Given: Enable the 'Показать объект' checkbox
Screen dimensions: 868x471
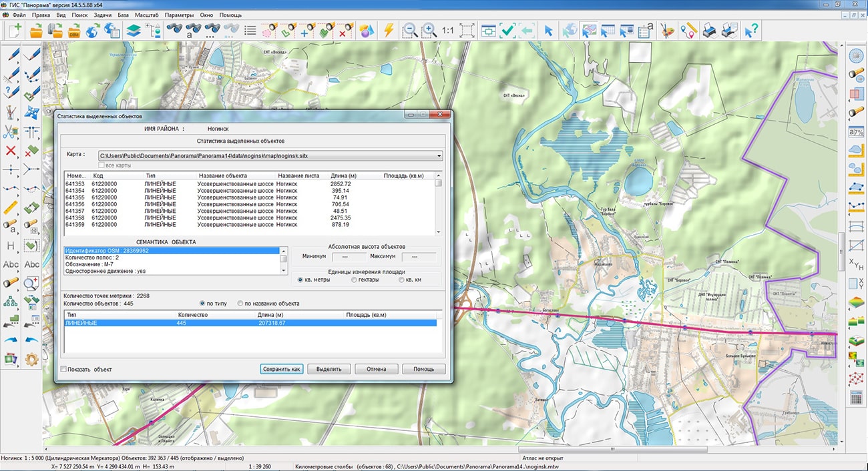Looking at the screenshot, I should 64,370.
